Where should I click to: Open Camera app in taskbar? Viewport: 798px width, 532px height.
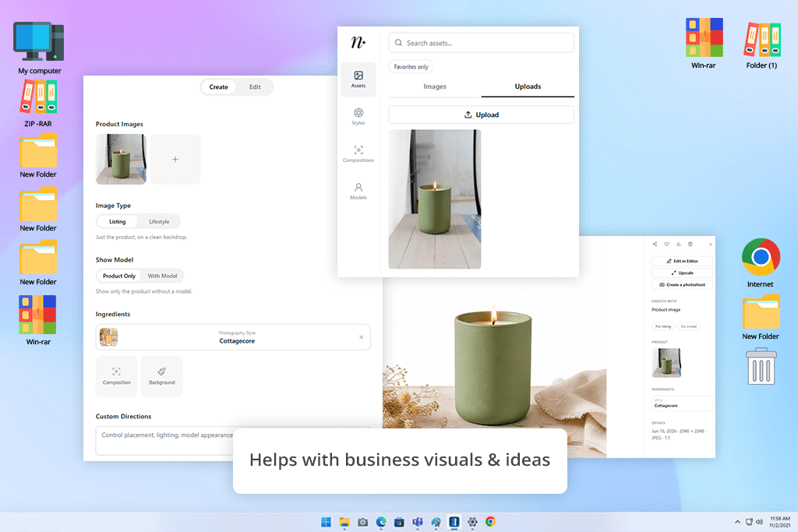click(x=363, y=522)
